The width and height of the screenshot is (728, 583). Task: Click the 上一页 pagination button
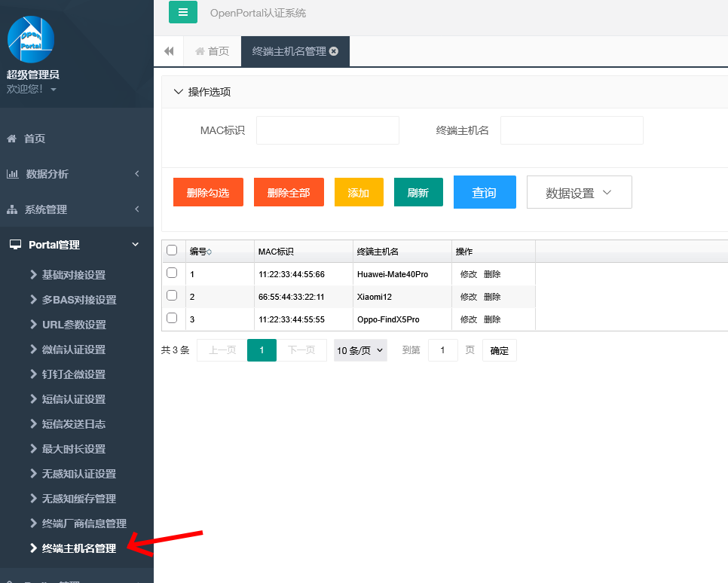point(222,350)
